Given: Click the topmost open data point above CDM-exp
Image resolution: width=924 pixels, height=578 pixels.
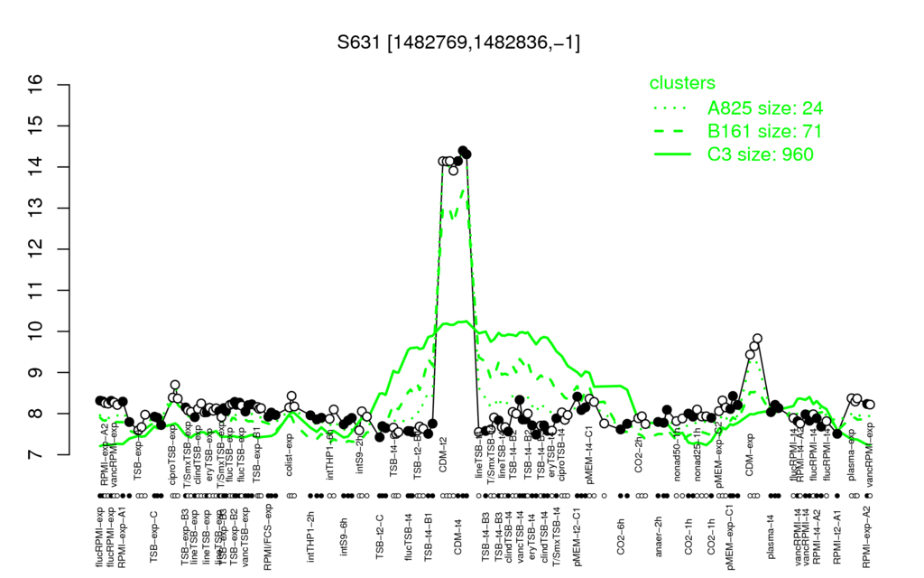Looking at the screenshot, I should tap(758, 339).
